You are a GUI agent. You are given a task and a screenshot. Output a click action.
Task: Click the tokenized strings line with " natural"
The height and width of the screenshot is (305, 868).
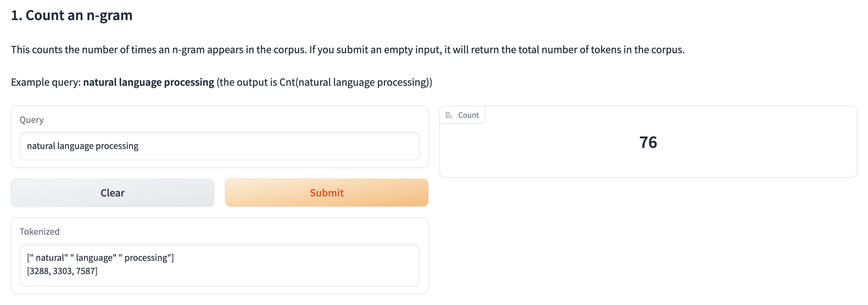(100, 258)
